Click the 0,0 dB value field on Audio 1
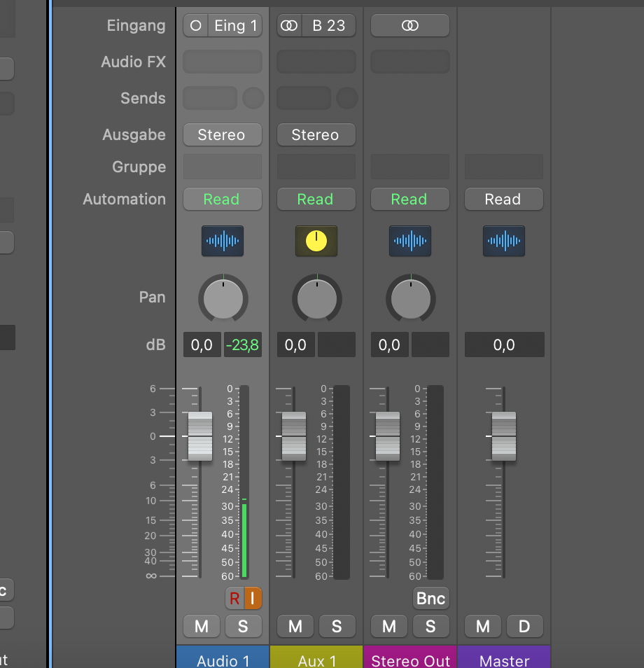The height and width of the screenshot is (668, 644). coord(202,345)
